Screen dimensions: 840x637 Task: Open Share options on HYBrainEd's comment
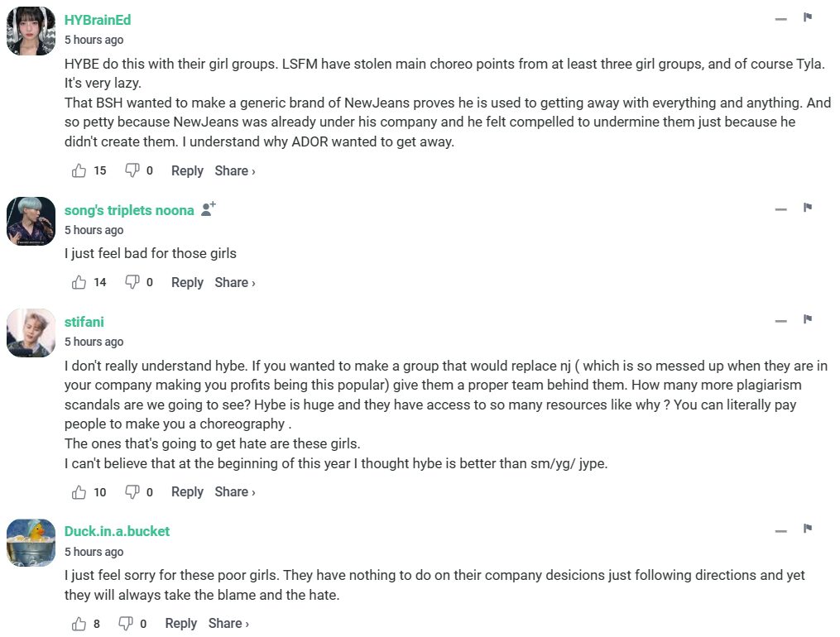[x=234, y=170]
